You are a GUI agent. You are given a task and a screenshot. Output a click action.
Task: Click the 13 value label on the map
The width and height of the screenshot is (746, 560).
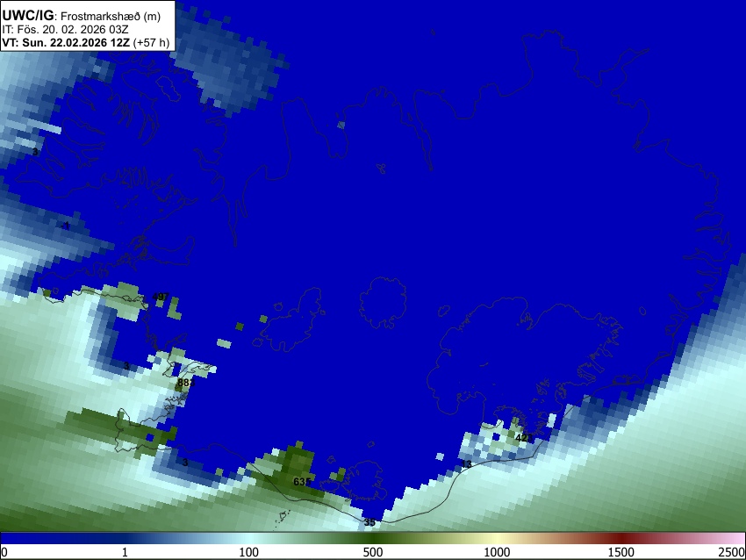click(466, 463)
